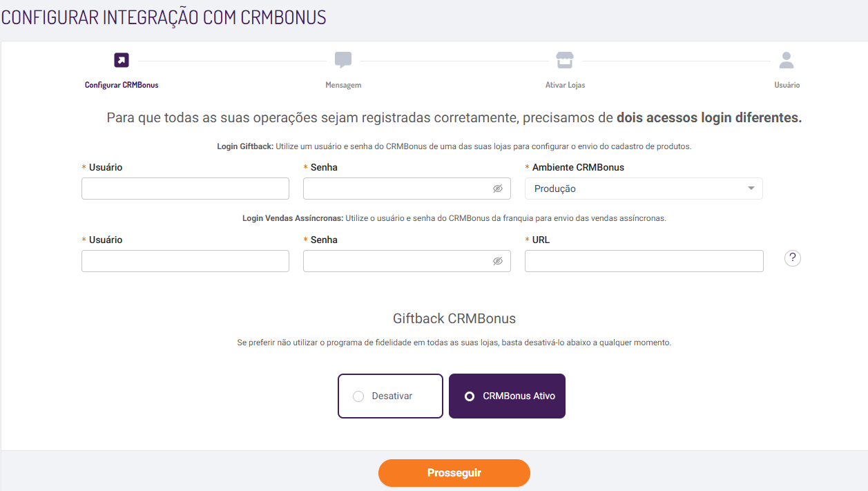Focus the Vendas Assíncronas Usuário input

[185, 261]
